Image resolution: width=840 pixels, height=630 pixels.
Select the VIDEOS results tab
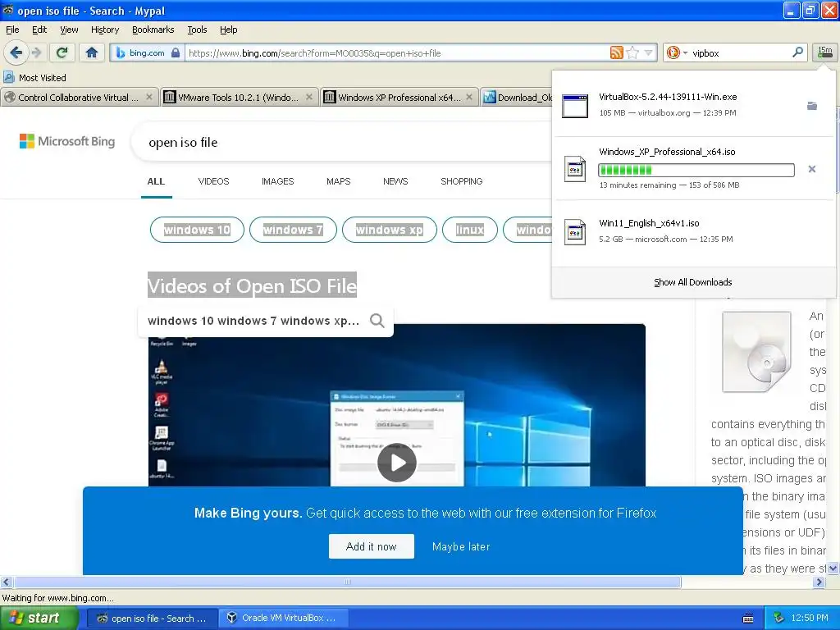[x=213, y=181]
